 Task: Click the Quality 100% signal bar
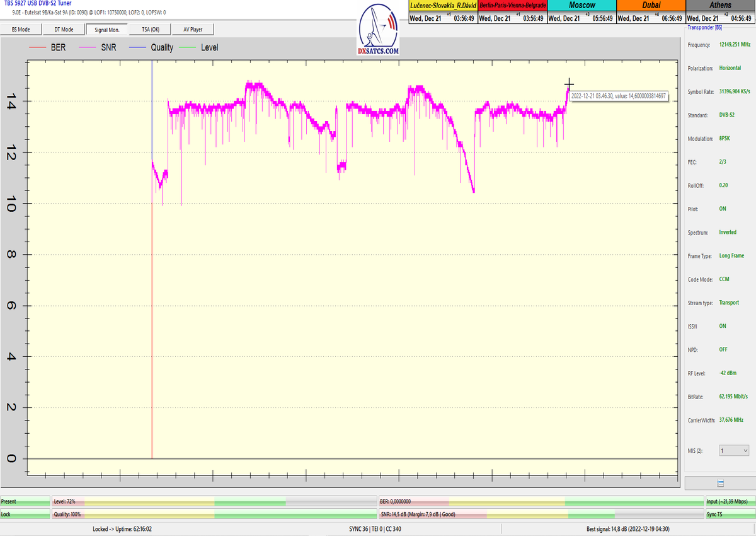214,515
